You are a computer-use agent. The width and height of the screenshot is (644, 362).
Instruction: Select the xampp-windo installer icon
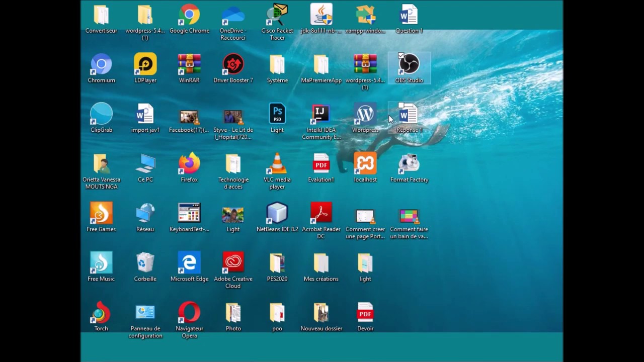coord(365,15)
